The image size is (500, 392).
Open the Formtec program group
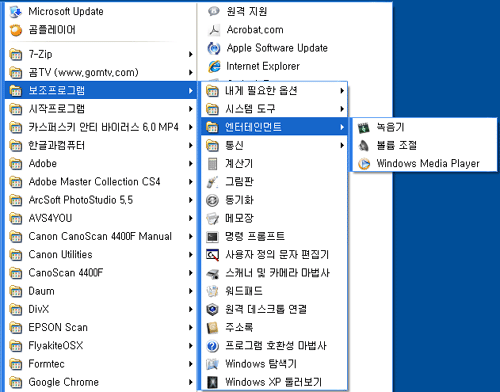click(x=101, y=364)
